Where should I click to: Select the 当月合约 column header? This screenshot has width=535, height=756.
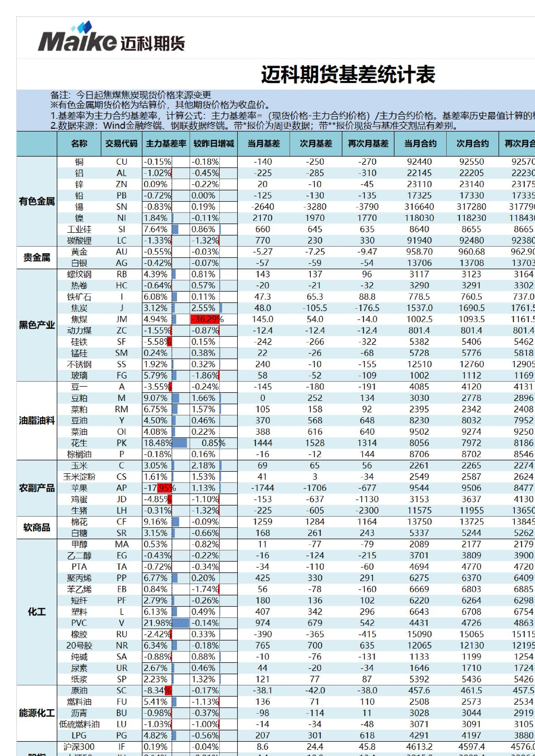pyautogui.click(x=420, y=144)
